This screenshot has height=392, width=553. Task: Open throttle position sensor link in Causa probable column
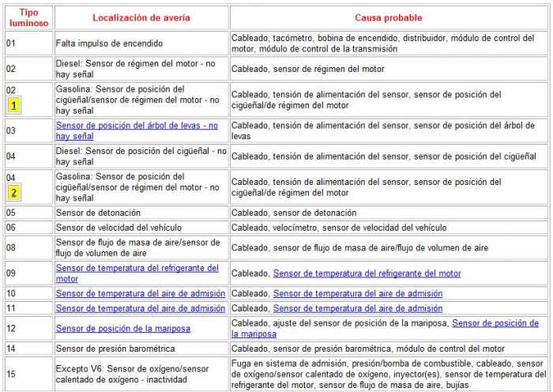495,323
